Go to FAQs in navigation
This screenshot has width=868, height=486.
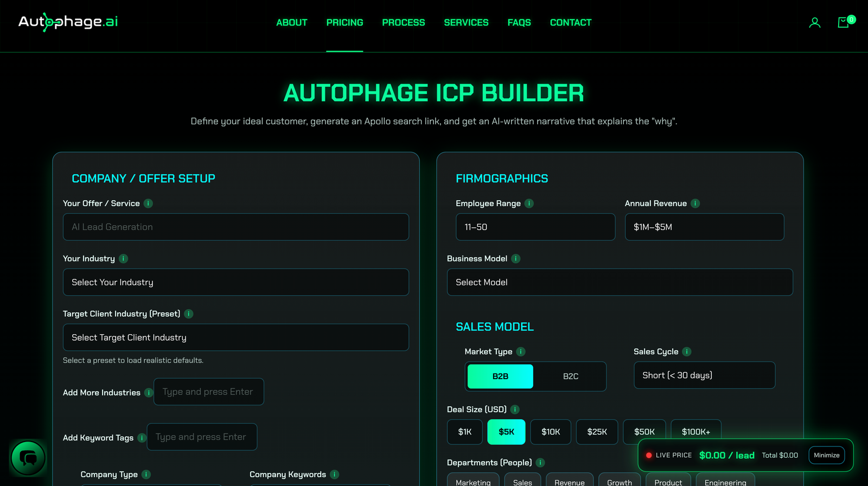click(x=519, y=22)
